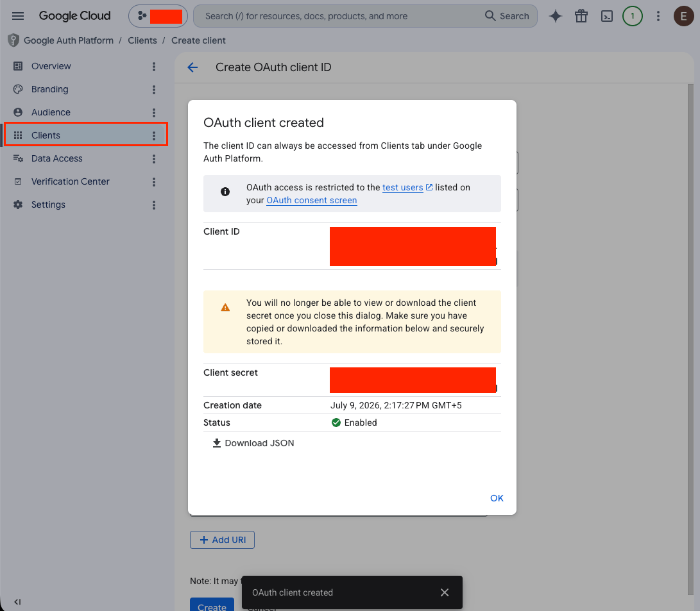This screenshot has width=700, height=611.
Task: Click the OAuth client created dialog title
Action: coord(264,122)
